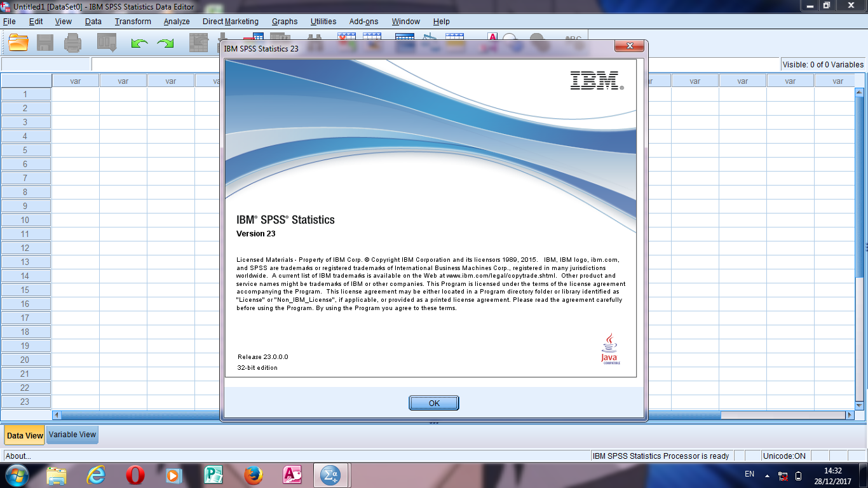
Task: Click the Print toolbar icon
Action: (73, 43)
